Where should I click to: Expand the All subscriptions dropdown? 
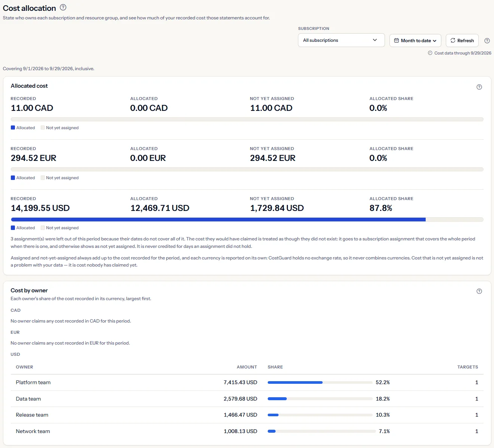pyautogui.click(x=341, y=40)
